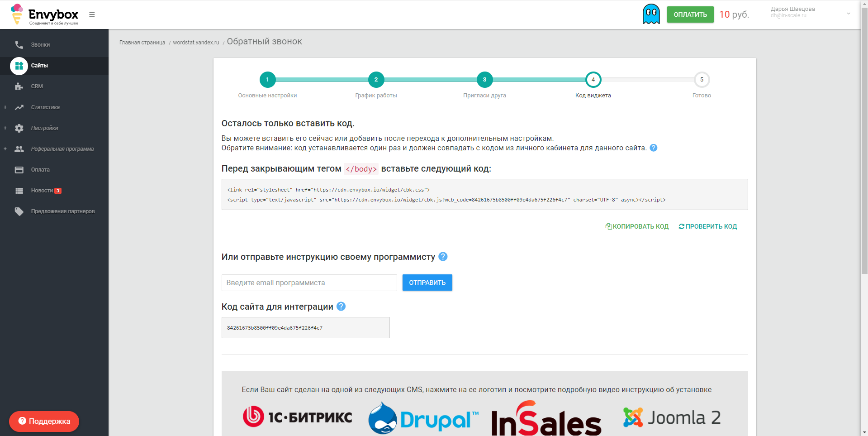Click the help icon after the код notice
This screenshot has width=868, height=436.
(x=654, y=148)
